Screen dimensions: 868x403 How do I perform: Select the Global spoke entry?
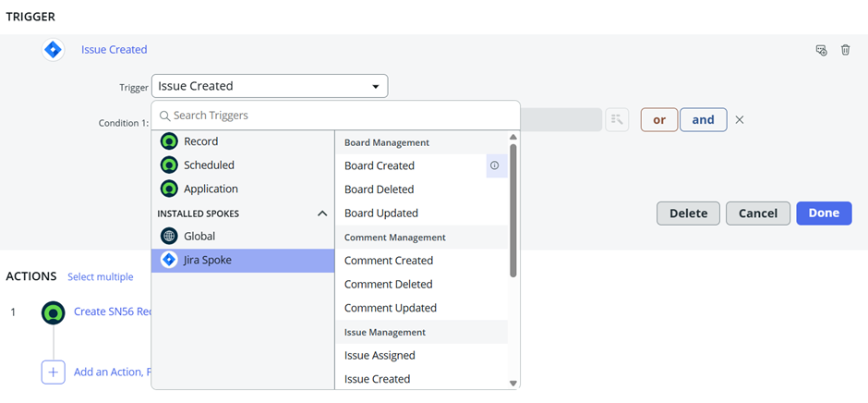[243, 236]
